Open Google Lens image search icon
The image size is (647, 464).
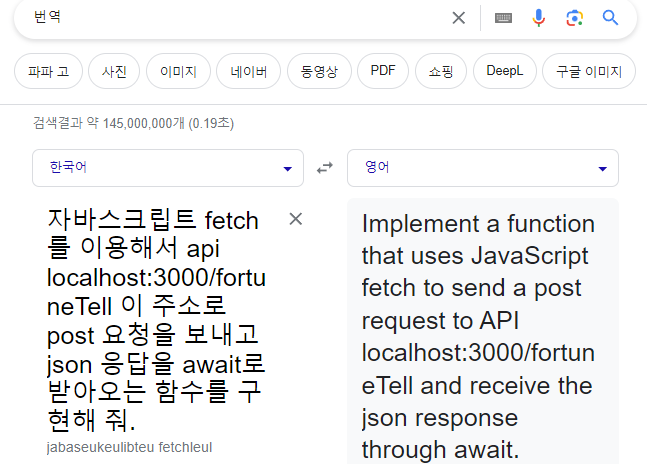(574, 18)
